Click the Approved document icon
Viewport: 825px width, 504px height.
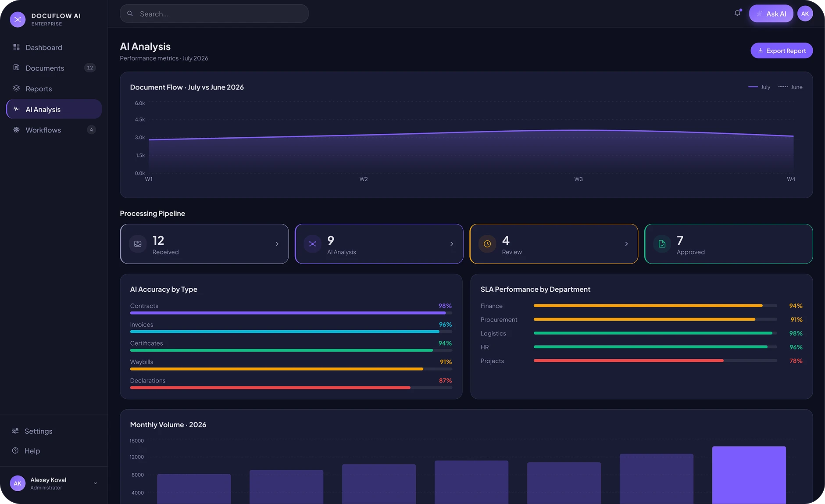coord(662,244)
